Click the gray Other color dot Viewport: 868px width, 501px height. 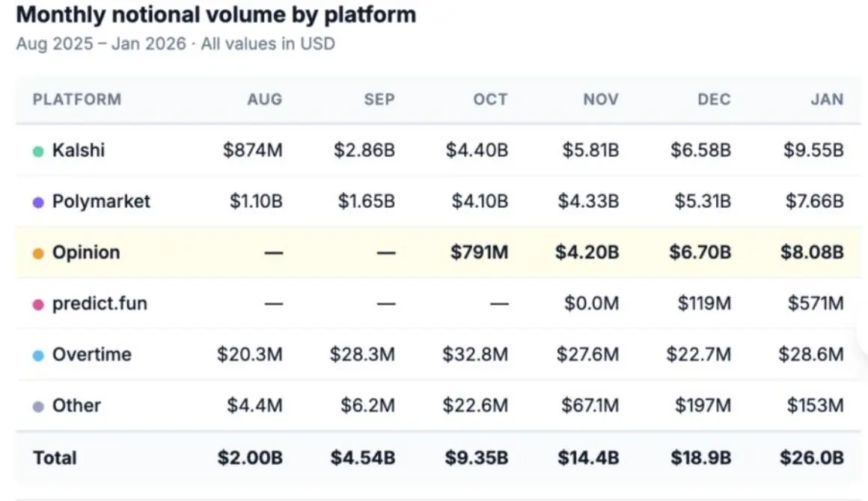point(38,406)
